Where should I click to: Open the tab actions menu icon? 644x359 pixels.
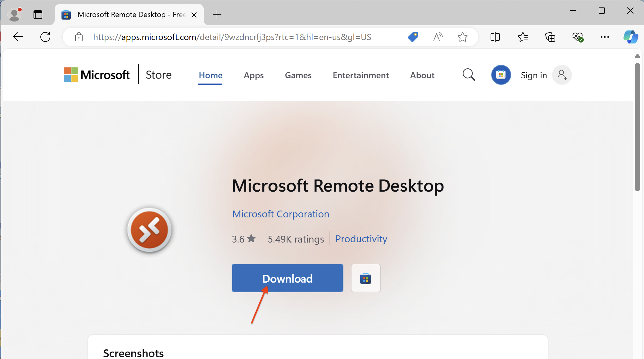(x=38, y=15)
